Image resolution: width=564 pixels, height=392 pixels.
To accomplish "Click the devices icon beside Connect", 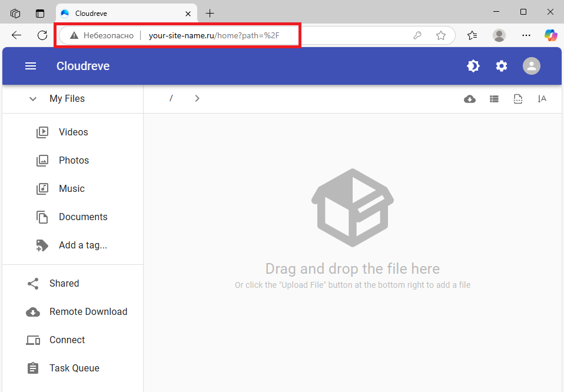I will [33, 340].
